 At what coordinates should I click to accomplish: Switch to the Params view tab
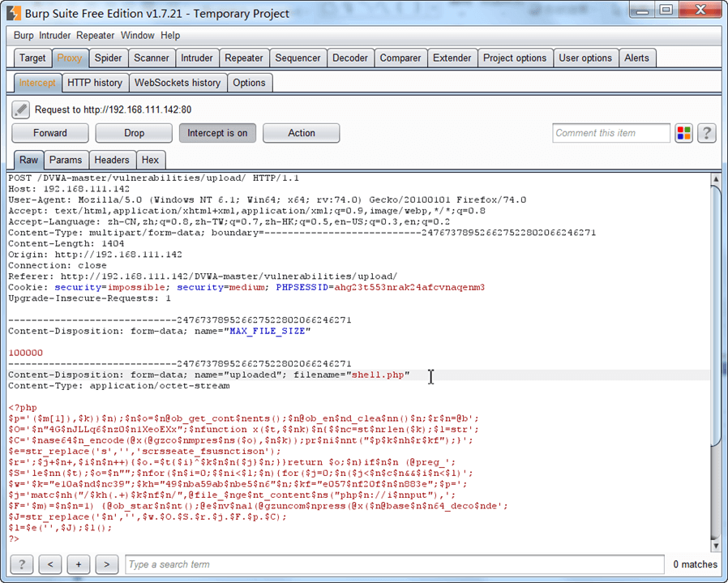pos(66,160)
